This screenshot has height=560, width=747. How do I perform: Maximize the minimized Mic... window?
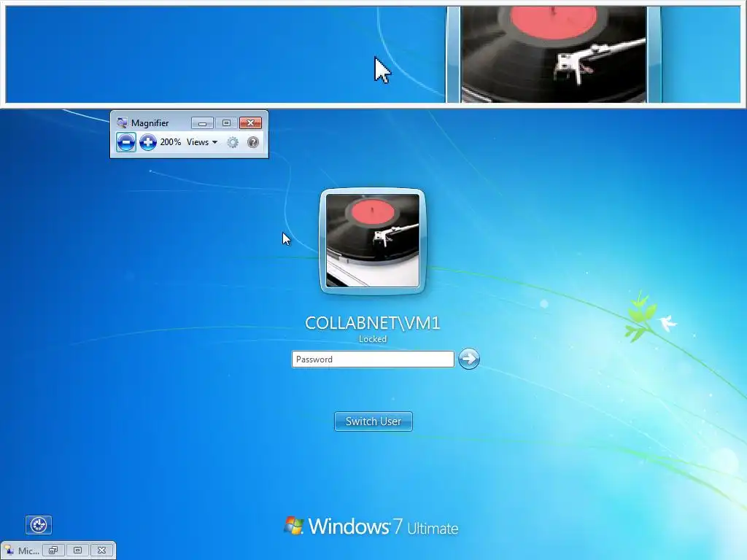click(x=77, y=551)
